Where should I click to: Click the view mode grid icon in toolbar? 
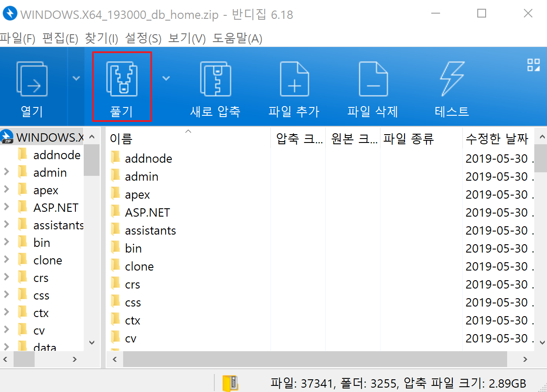pyautogui.click(x=533, y=64)
